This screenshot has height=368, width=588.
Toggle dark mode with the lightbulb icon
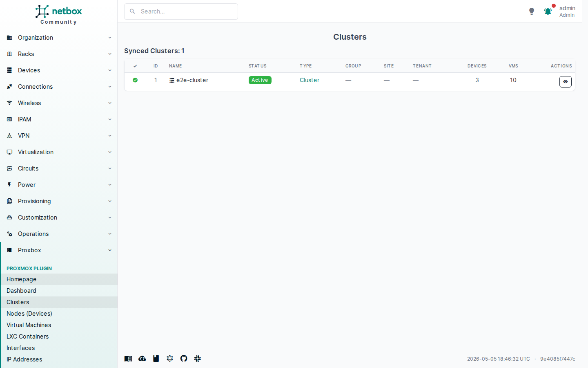coord(532,11)
